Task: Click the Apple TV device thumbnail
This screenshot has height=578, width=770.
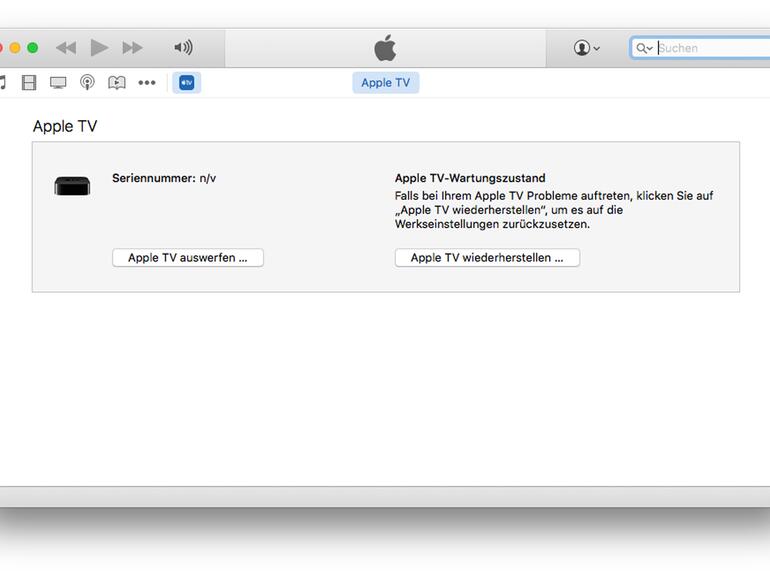Action: (x=72, y=186)
